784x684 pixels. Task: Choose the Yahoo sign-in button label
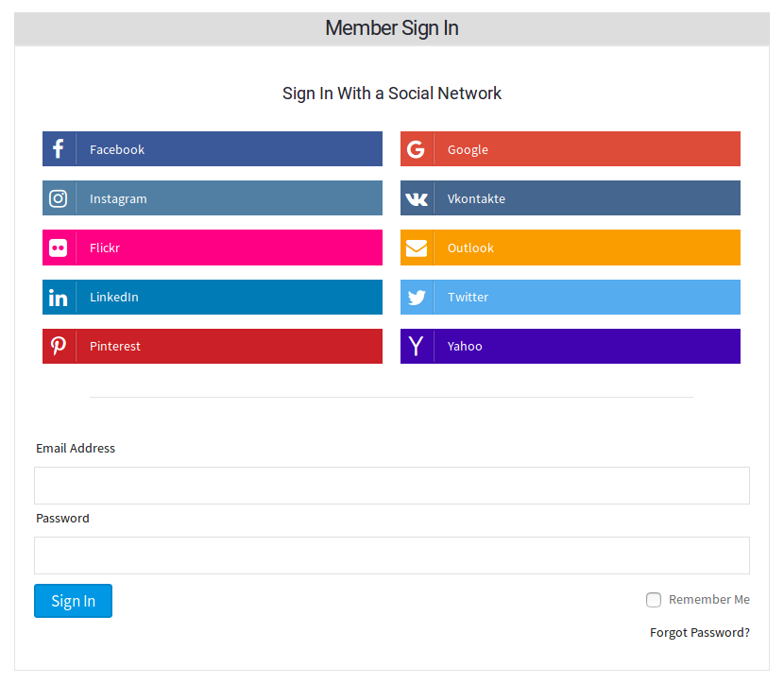click(x=465, y=346)
